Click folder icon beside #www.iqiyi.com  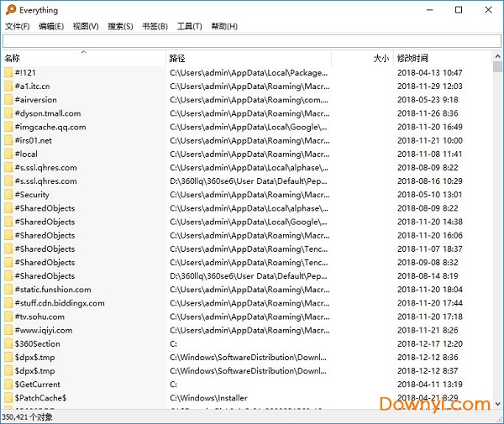8,330
